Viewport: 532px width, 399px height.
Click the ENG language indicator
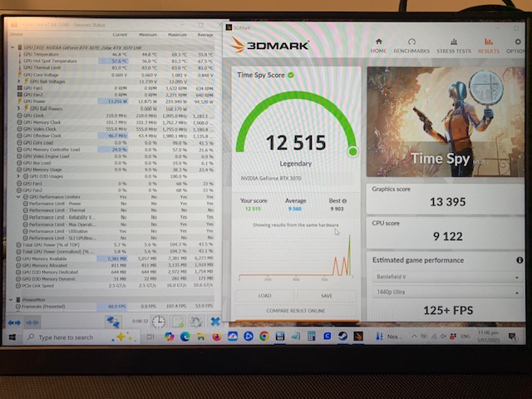465,337
